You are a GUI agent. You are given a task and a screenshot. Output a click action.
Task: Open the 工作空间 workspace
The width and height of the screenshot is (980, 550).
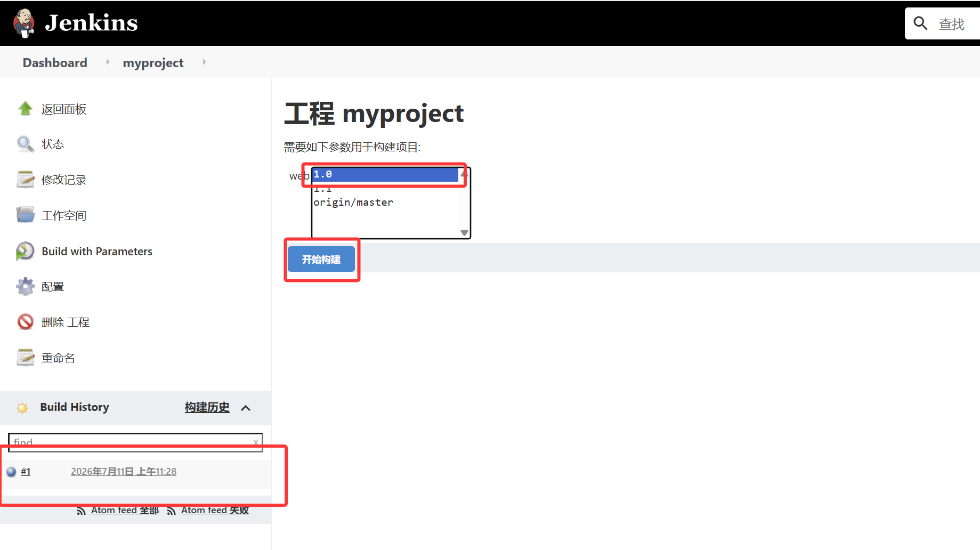[64, 216]
